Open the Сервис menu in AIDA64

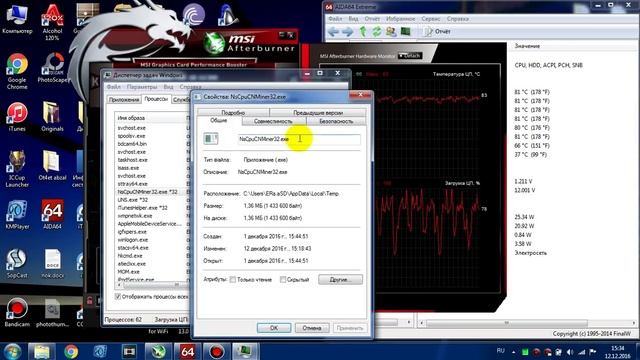pyautogui.click(x=431, y=19)
